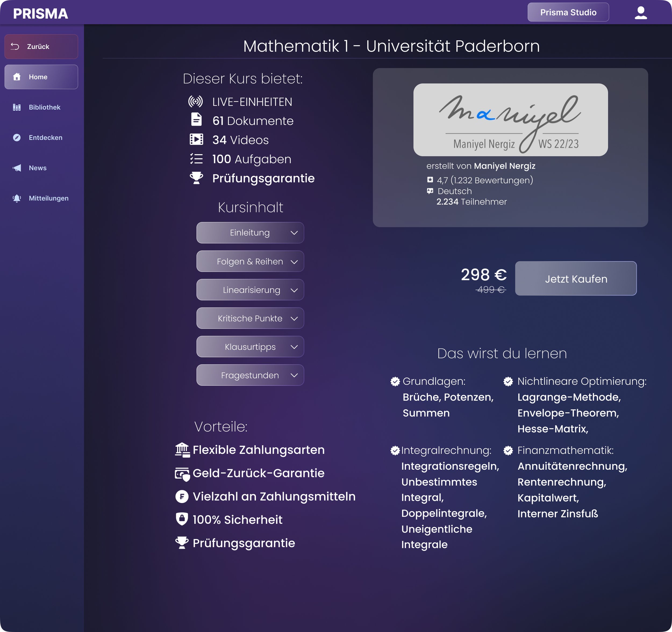The width and height of the screenshot is (672, 632).
Task: Click the language icon beside Deutsch
Action: (x=430, y=191)
